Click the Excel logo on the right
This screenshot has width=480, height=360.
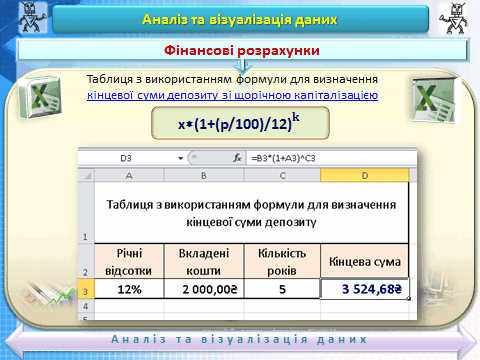tap(434, 100)
